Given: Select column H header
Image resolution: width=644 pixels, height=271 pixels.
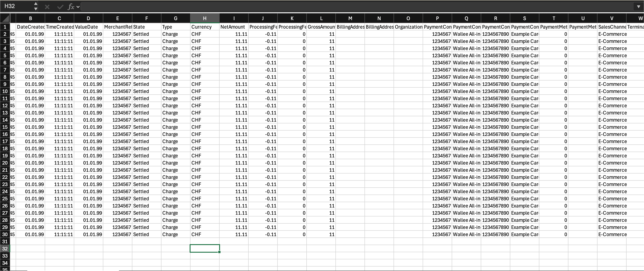Looking at the screenshot, I should 205,18.
